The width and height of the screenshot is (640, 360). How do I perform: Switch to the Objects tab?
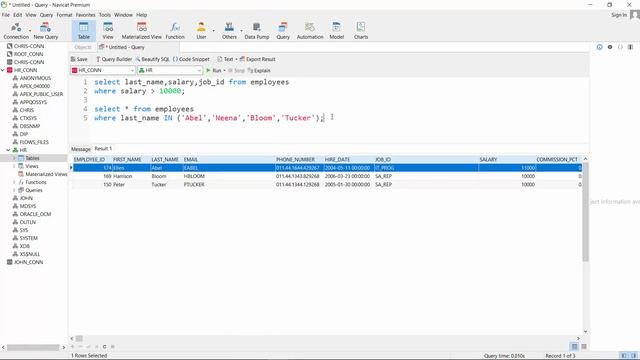point(83,47)
